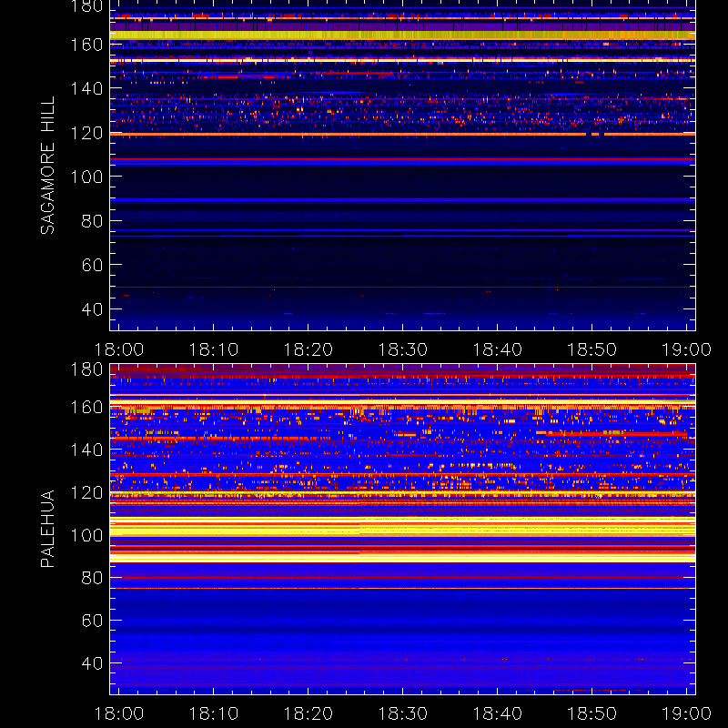The width and height of the screenshot is (728, 728).
Task: Click inside the Sagamore Hill spectrogram
Action: 402,166
